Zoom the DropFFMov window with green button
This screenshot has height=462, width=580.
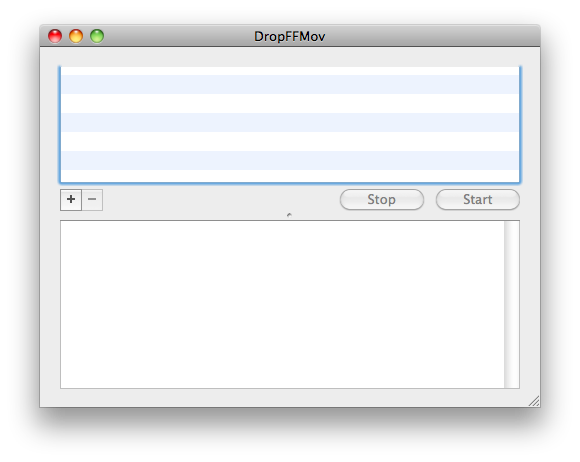tap(97, 36)
